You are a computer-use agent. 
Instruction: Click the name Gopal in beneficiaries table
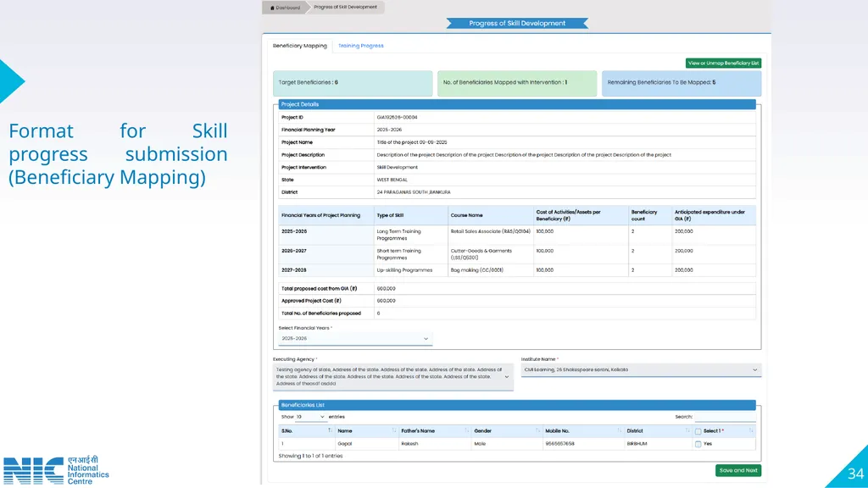tap(344, 444)
